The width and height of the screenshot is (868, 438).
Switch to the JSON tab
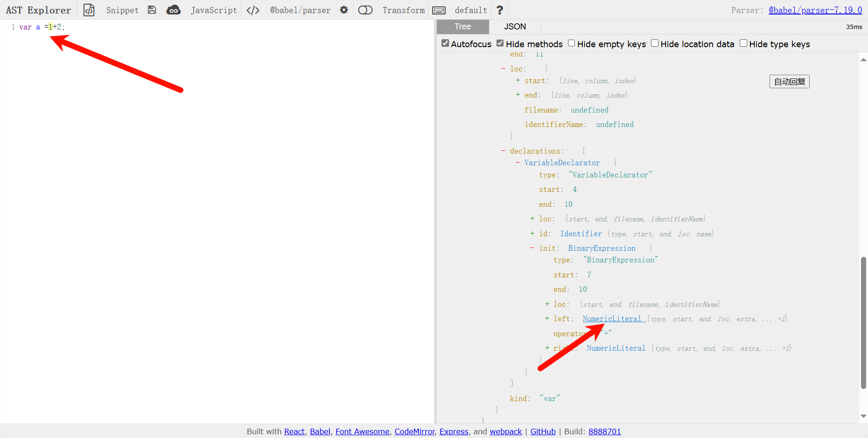pos(515,27)
